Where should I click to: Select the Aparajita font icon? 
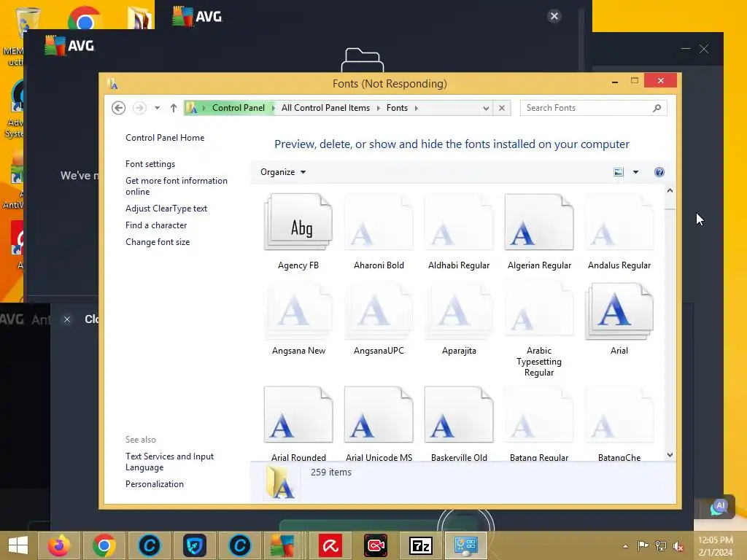[x=459, y=311]
